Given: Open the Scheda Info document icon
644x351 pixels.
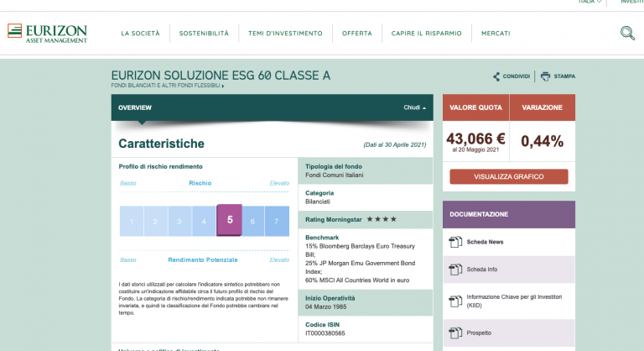Looking at the screenshot, I should (x=455, y=270).
